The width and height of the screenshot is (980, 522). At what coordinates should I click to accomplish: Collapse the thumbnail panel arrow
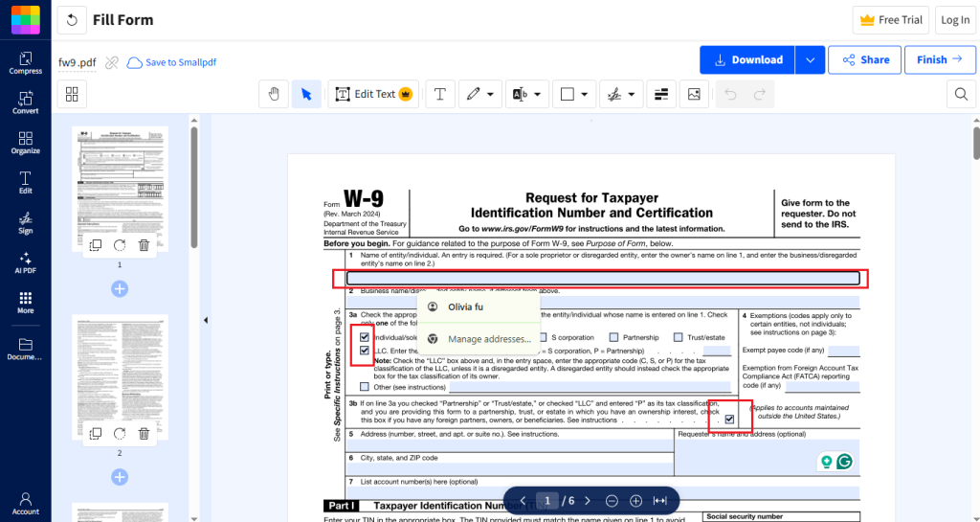coord(206,320)
